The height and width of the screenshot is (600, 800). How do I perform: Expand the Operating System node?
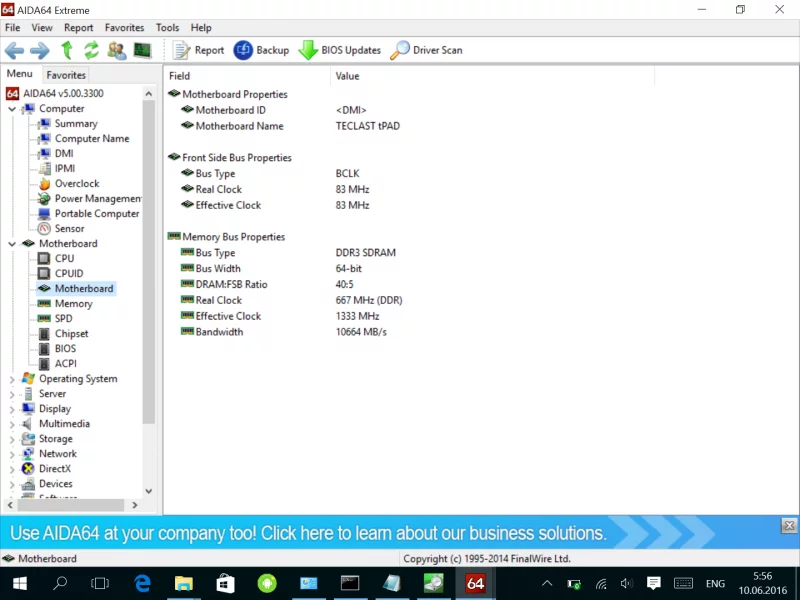(12, 379)
